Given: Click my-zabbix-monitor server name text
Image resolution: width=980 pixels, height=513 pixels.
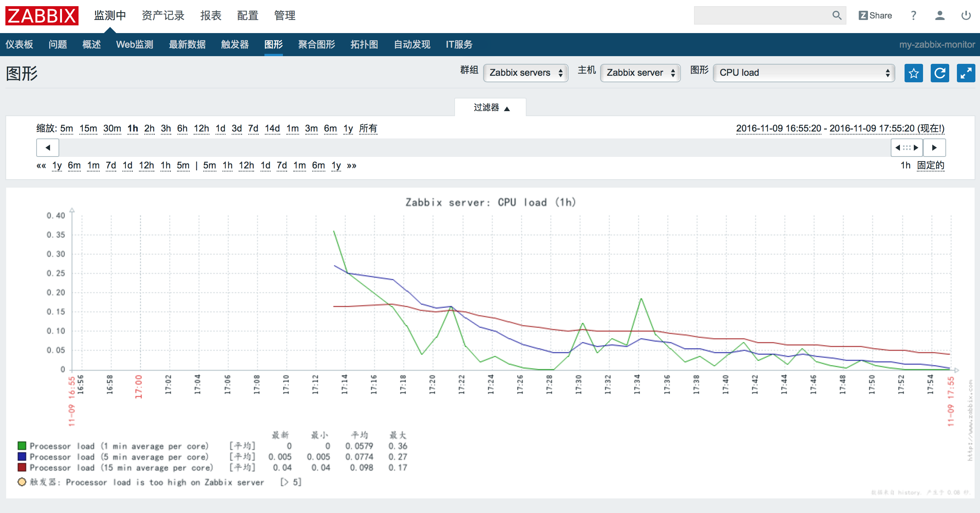Looking at the screenshot, I should pyautogui.click(x=937, y=45).
